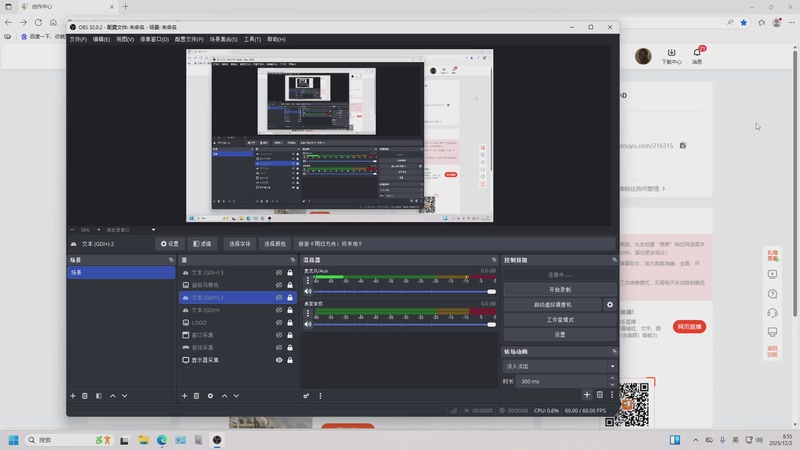The image size is (800, 450).
Task: Add a new scene with the plus icon in the 场景 panel
Action: [73, 396]
